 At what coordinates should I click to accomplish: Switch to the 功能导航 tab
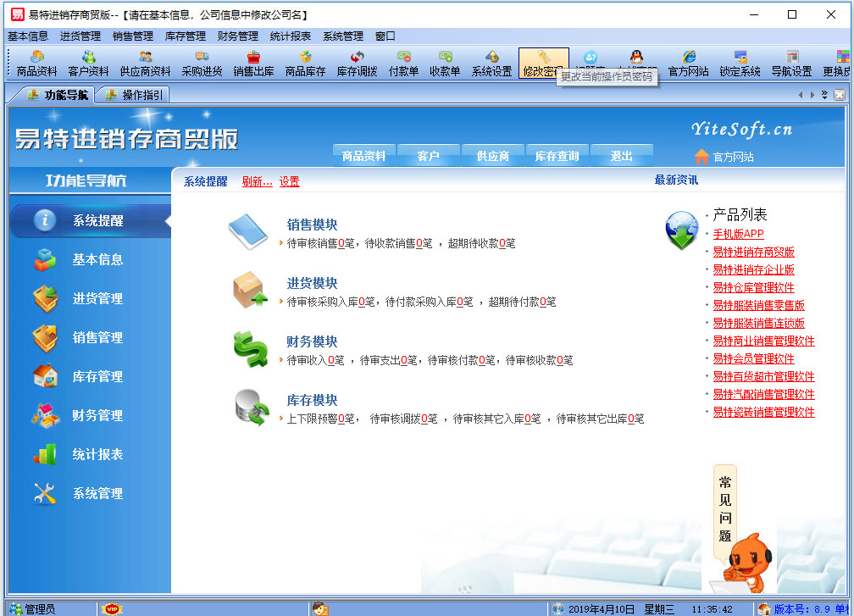(x=58, y=95)
